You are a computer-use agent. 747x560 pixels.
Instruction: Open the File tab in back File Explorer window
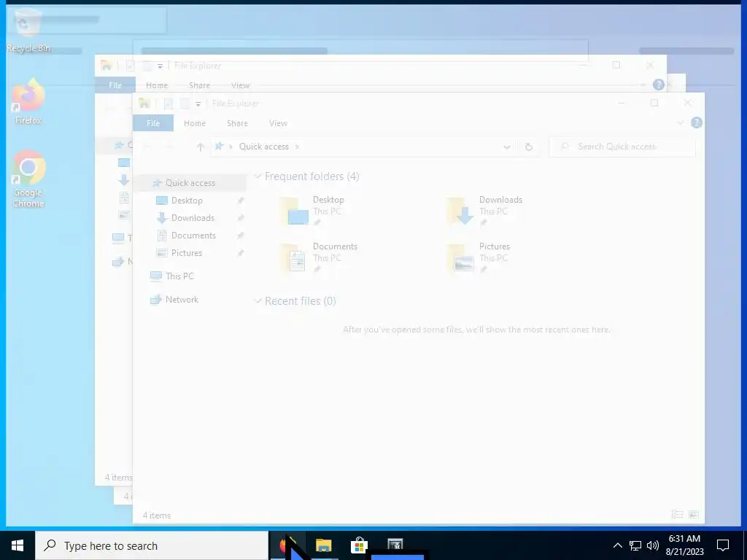pyautogui.click(x=115, y=85)
